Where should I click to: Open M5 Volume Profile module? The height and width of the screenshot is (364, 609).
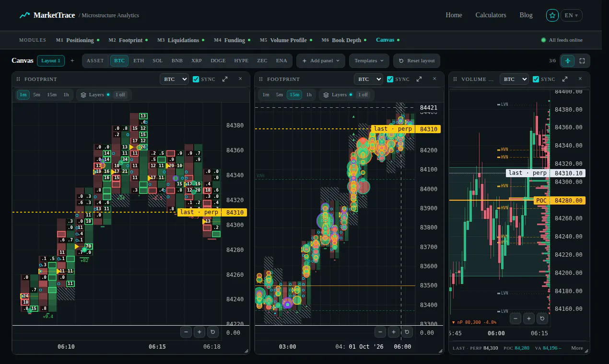pyautogui.click(x=286, y=40)
